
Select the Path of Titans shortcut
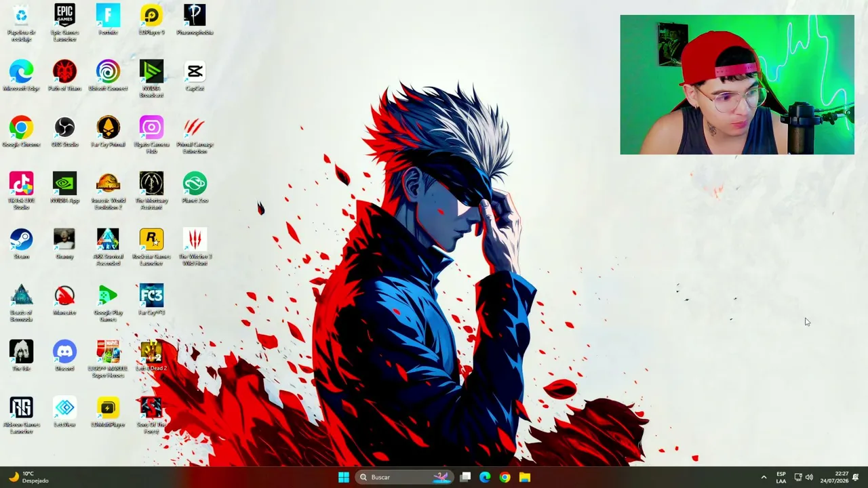pyautogui.click(x=64, y=76)
